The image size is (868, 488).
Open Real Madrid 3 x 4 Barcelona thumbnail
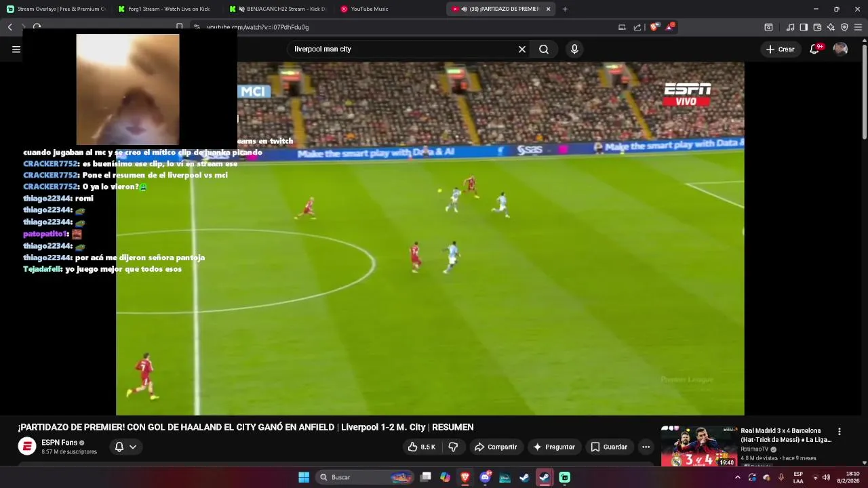coord(698,447)
